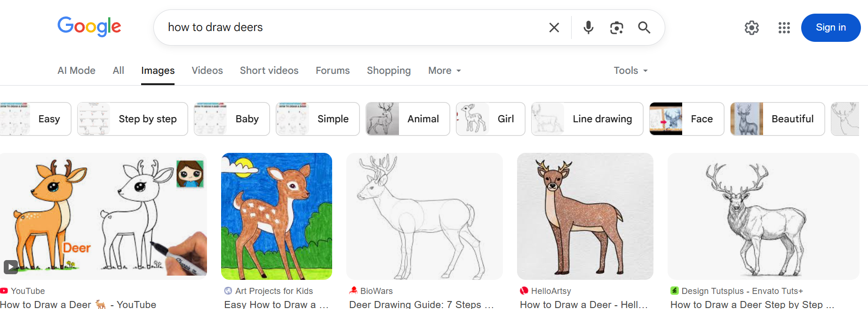Start voice search with microphone icon

588,28
